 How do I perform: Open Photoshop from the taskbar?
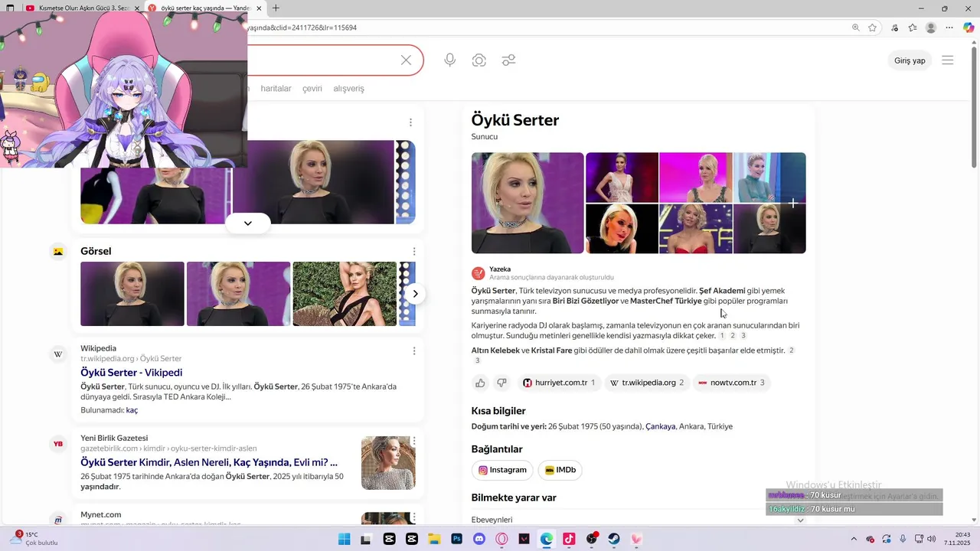click(x=457, y=539)
